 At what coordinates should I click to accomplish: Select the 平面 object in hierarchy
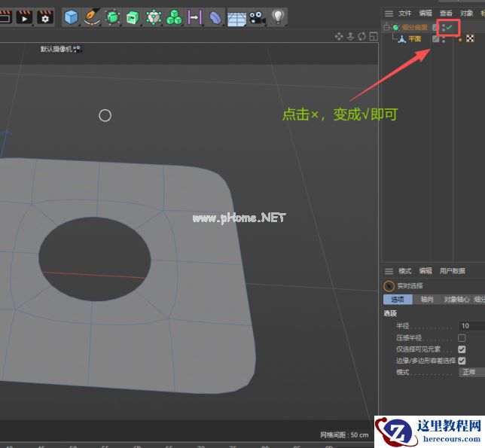pyautogui.click(x=414, y=39)
